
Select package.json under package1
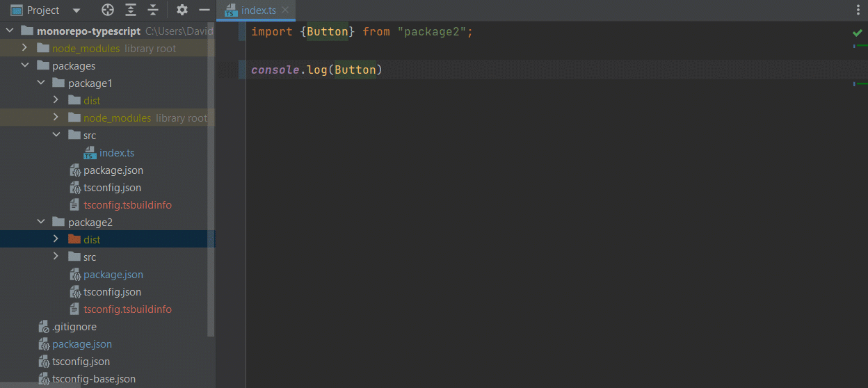(x=113, y=170)
